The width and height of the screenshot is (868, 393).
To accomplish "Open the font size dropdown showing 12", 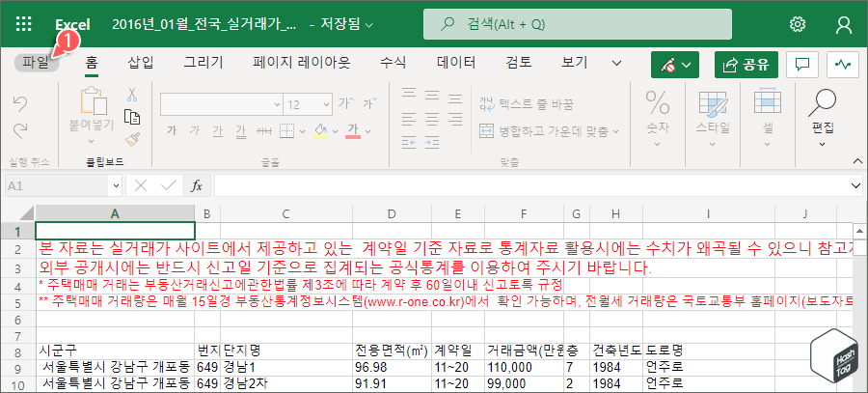I will coord(327,104).
